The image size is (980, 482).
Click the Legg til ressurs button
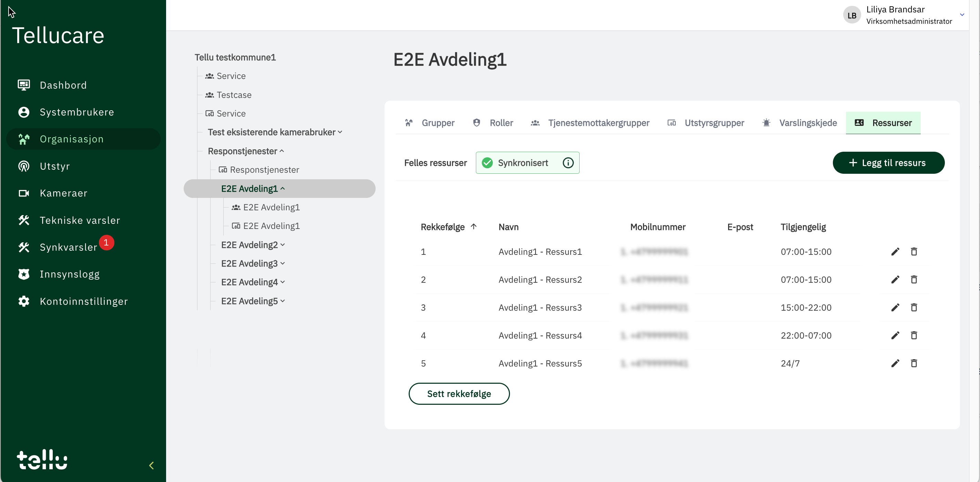[x=888, y=163]
